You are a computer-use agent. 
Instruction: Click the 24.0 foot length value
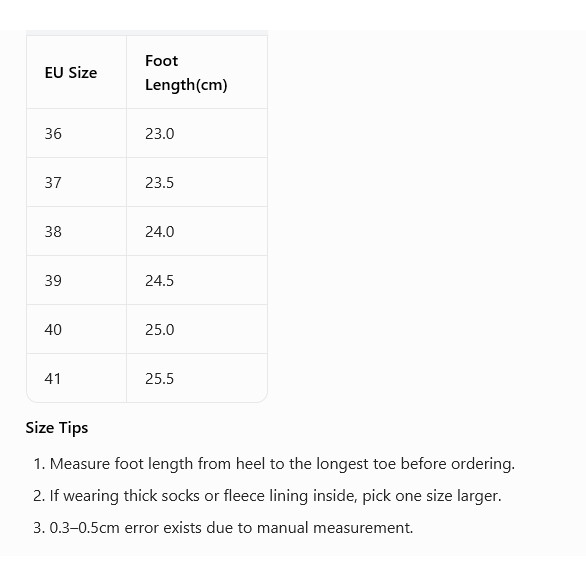pyautogui.click(x=160, y=232)
